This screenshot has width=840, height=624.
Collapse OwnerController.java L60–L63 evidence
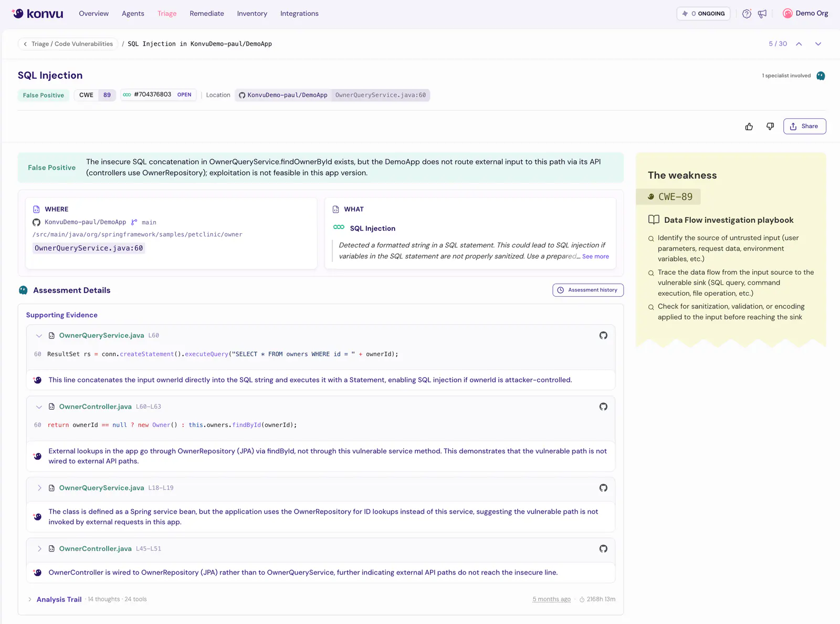click(39, 407)
